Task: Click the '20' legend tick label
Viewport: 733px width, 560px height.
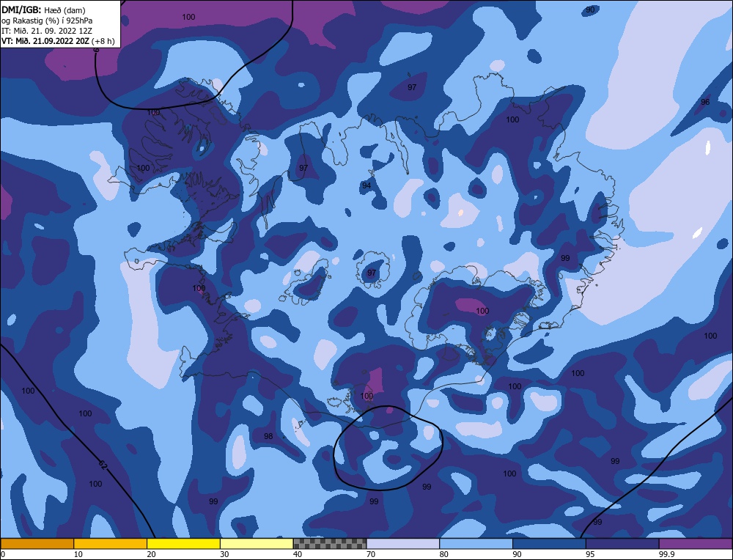Action: [x=152, y=554]
